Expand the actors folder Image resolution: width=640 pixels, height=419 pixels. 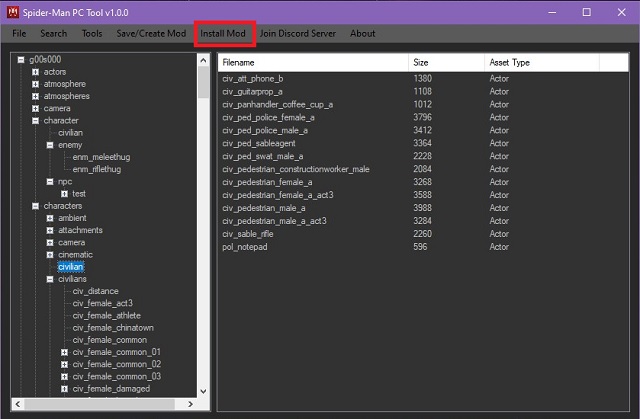[36, 72]
